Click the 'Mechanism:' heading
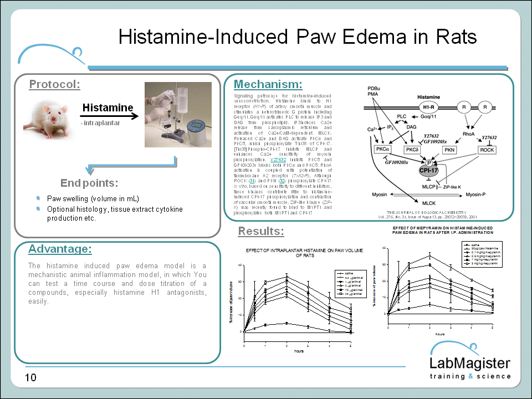Screen dimensions: 532x399 pos(268,84)
